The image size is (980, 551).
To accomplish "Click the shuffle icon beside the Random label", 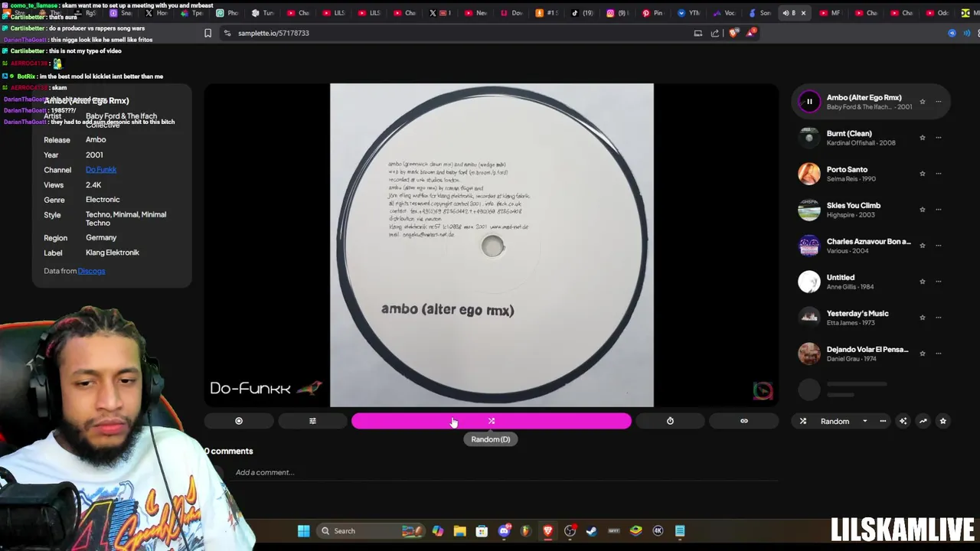I will pyautogui.click(x=803, y=421).
